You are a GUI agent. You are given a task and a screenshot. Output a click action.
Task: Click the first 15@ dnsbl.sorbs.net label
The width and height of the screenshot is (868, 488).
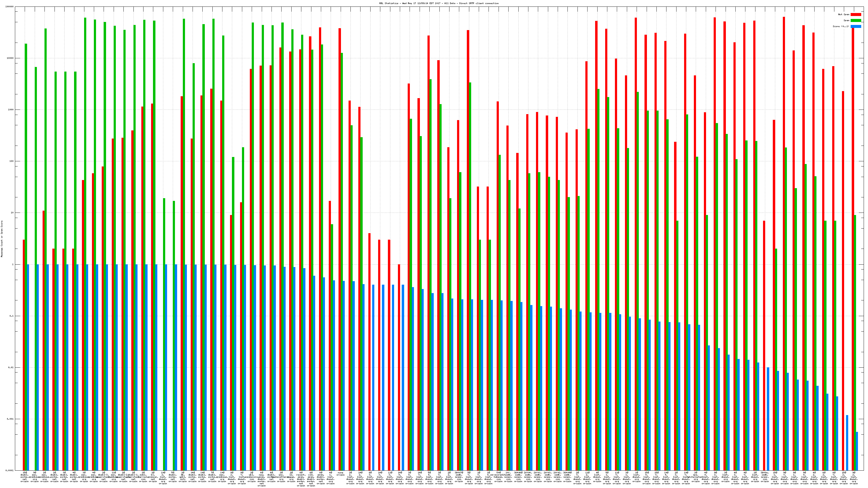[x=25, y=477]
